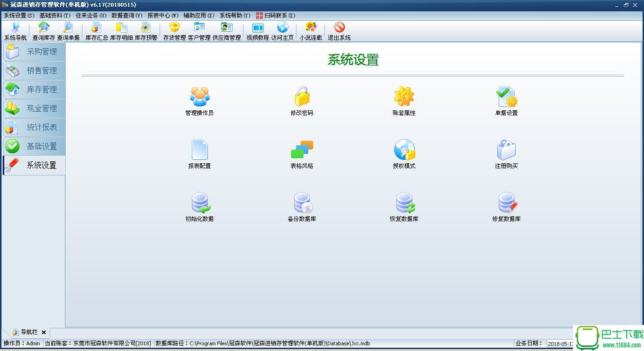Open 存货管理 toolbar button
Viewport: 644px width, 351px height.
click(174, 31)
